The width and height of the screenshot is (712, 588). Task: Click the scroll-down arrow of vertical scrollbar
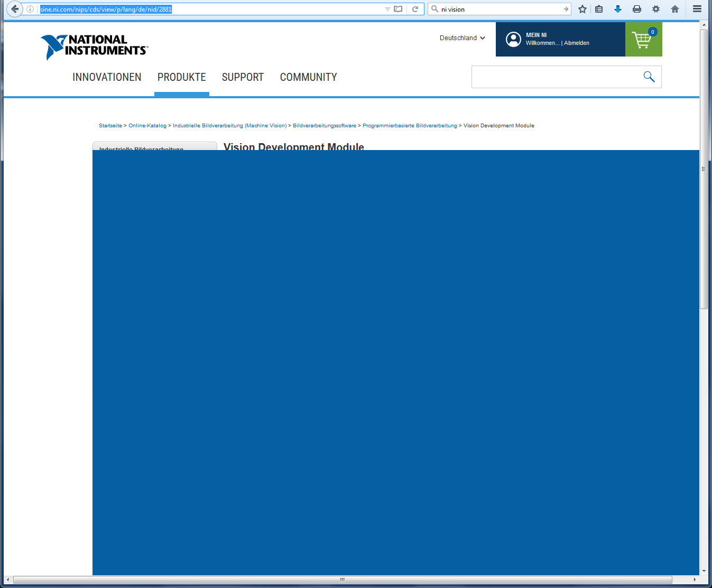[x=704, y=571]
